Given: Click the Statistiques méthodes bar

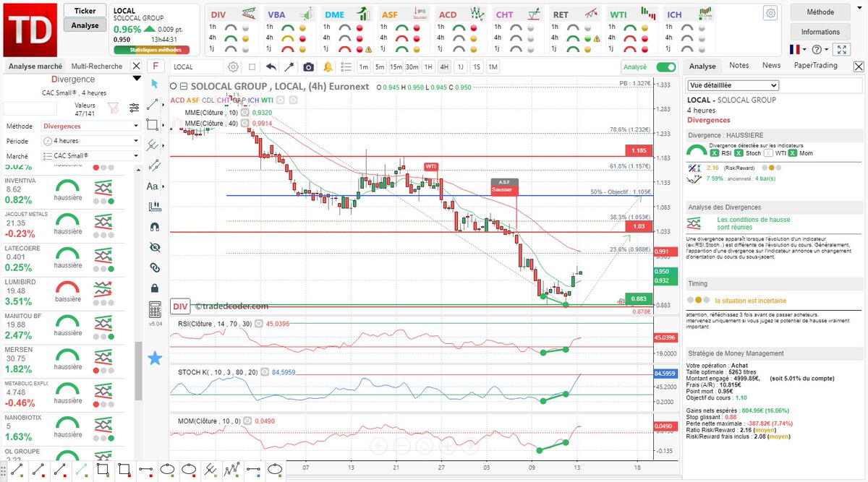Looking at the screenshot, I should coord(152,50).
